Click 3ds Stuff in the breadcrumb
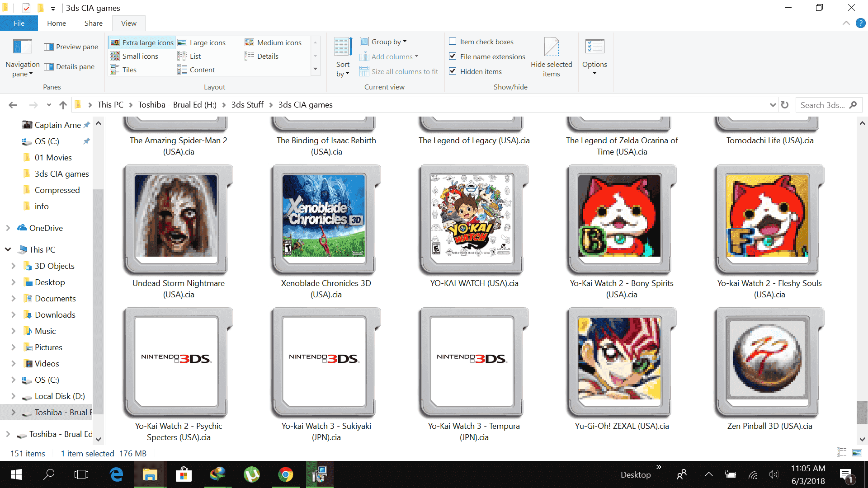 [247, 105]
